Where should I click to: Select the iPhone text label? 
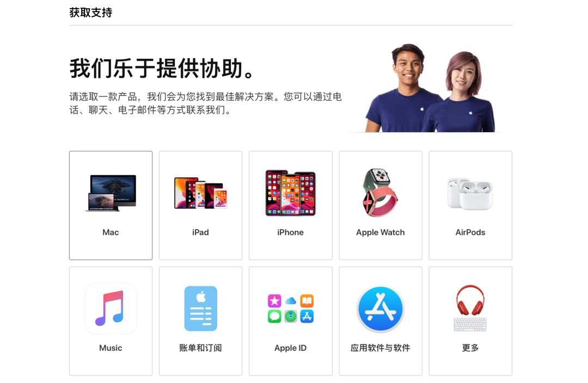pos(291,232)
